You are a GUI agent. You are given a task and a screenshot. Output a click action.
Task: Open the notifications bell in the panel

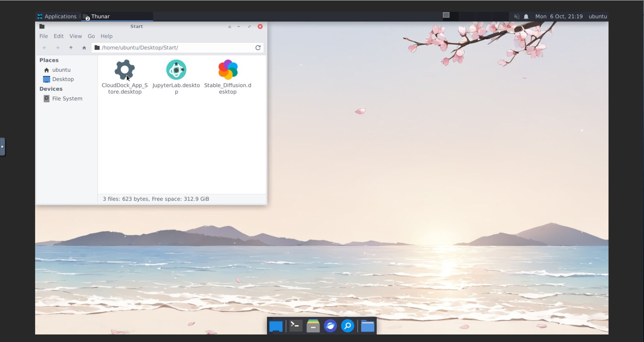tap(526, 16)
